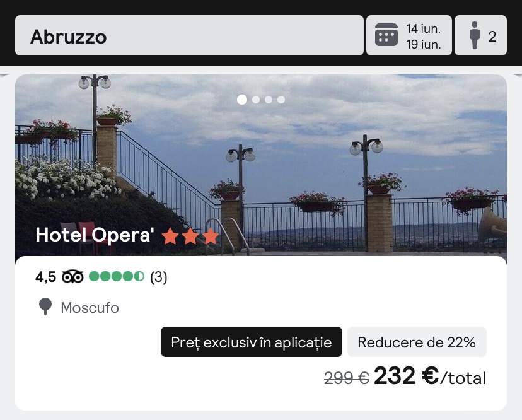Open the Hotel Opera' title link
This screenshot has width=522, height=420.
point(95,235)
